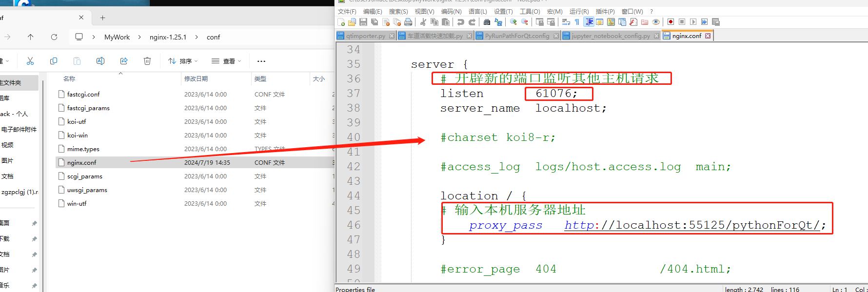Click the Copy icon in Notepad++ toolbar
This screenshot has height=292, width=868.
coord(434,22)
